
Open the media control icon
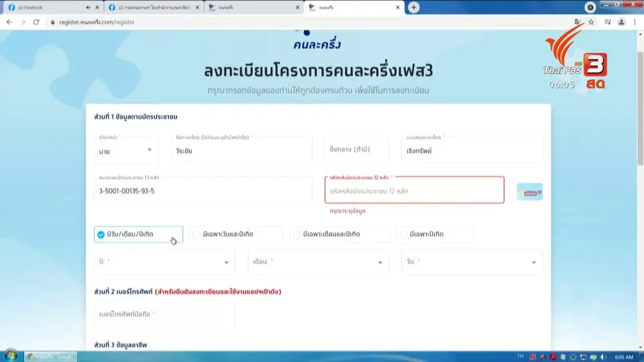608,22
